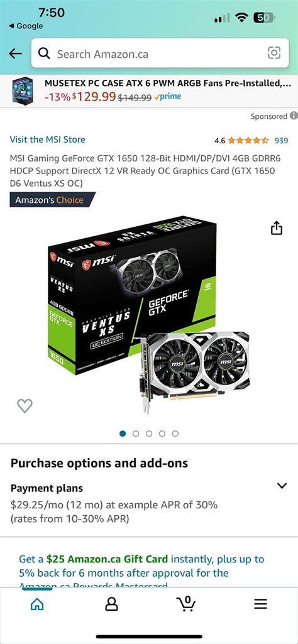Image resolution: width=298 pixels, height=644 pixels.
Task: Select the third image carousel dot
Action: 149,434
